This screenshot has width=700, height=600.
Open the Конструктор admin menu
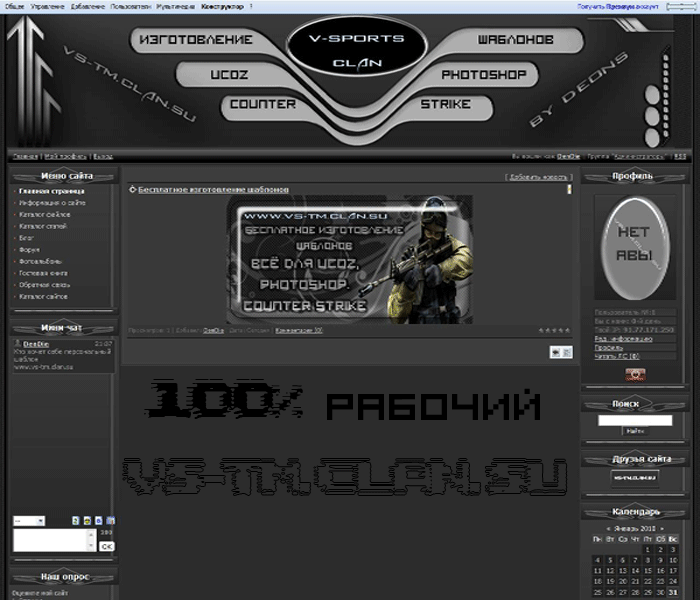[x=222, y=7]
